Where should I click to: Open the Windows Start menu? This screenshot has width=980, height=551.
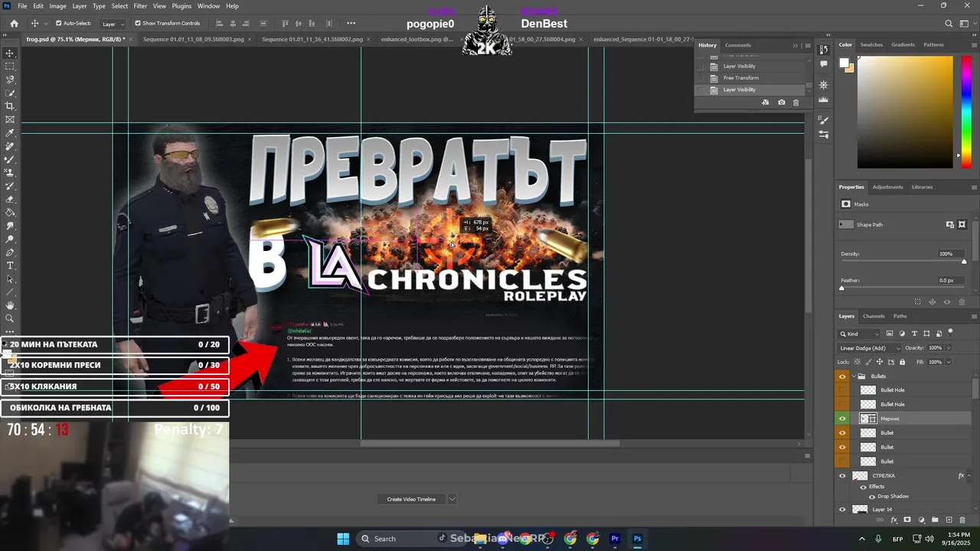(x=343, y=539)
